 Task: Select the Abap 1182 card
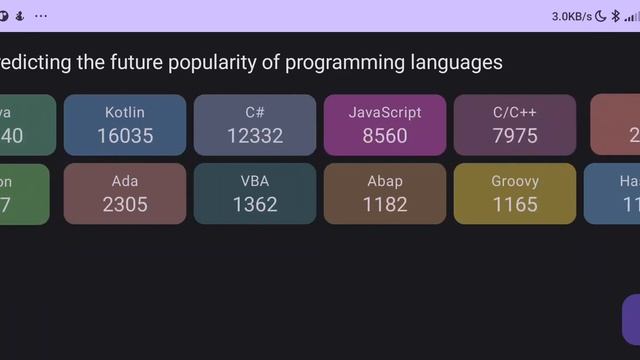click(x=385, y=194)
